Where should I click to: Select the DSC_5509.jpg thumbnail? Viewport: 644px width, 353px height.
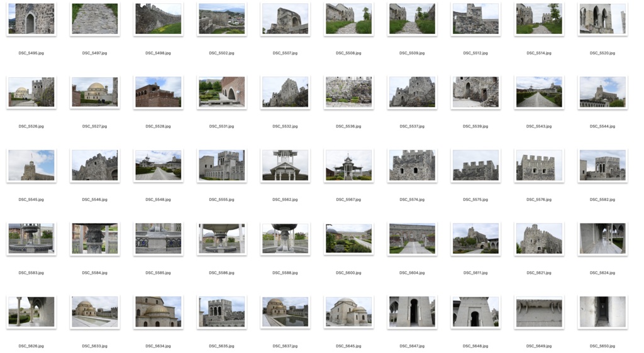click(x=412, y=19)
